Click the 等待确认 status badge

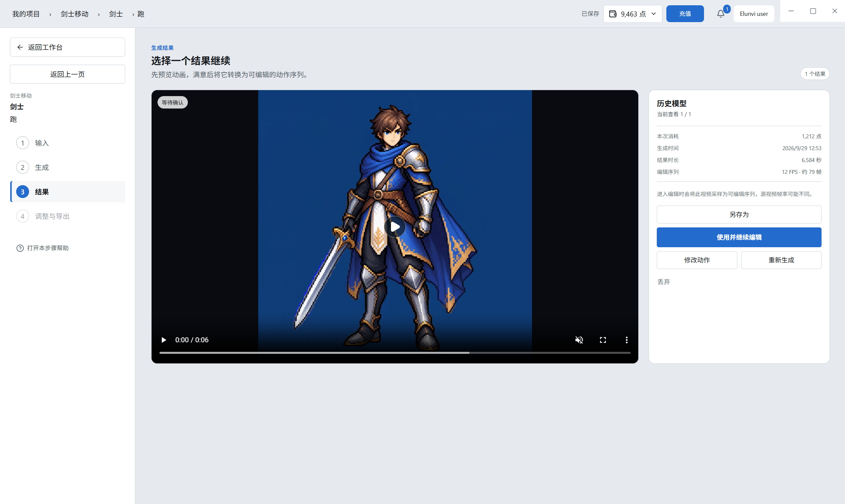pos(173,103)
